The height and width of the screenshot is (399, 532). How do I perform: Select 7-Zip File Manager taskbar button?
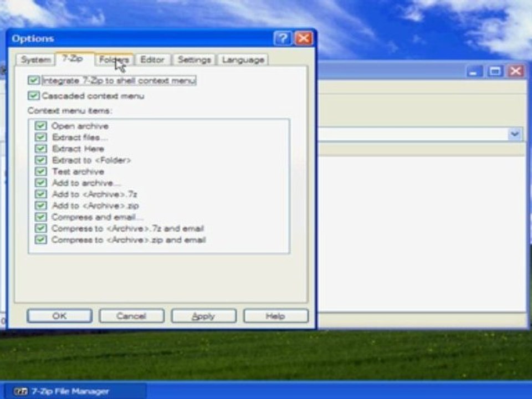point(75,391)
